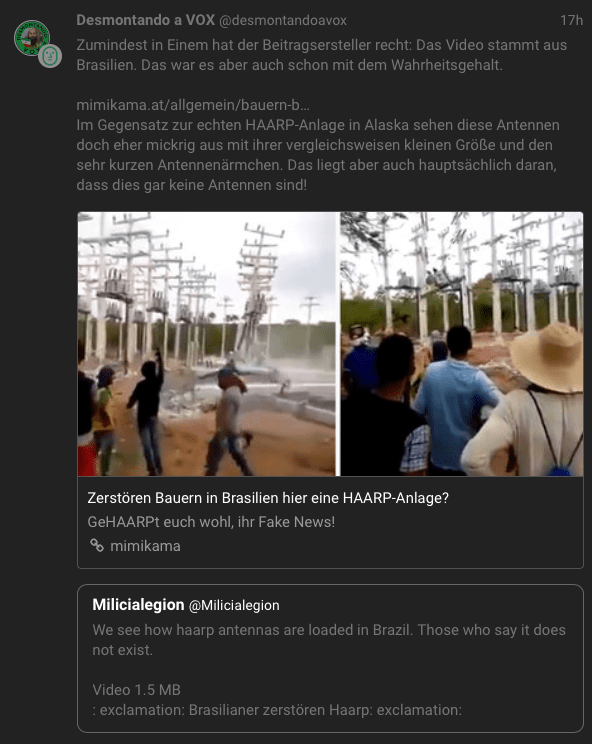Open right preview image with straw hat
This screenshot has height=744, width=592.
[462, 344]
